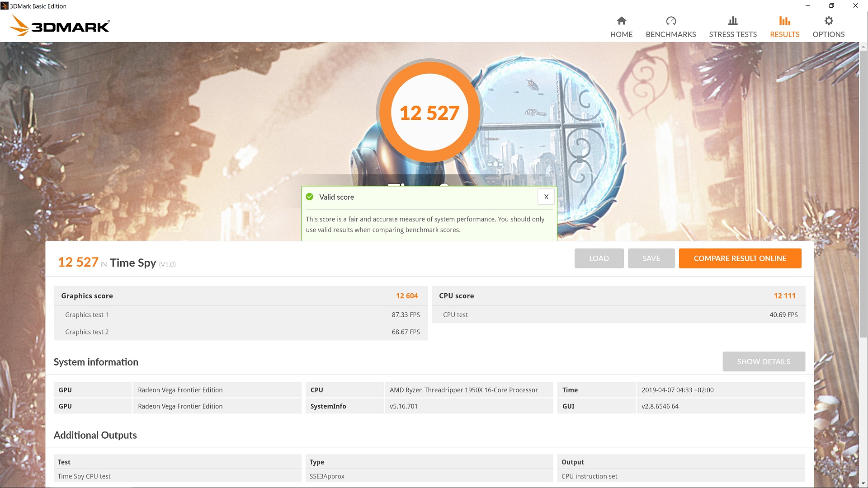Click 87.33 FPS value
Screen dimensions: 868x488
[406, 315]
